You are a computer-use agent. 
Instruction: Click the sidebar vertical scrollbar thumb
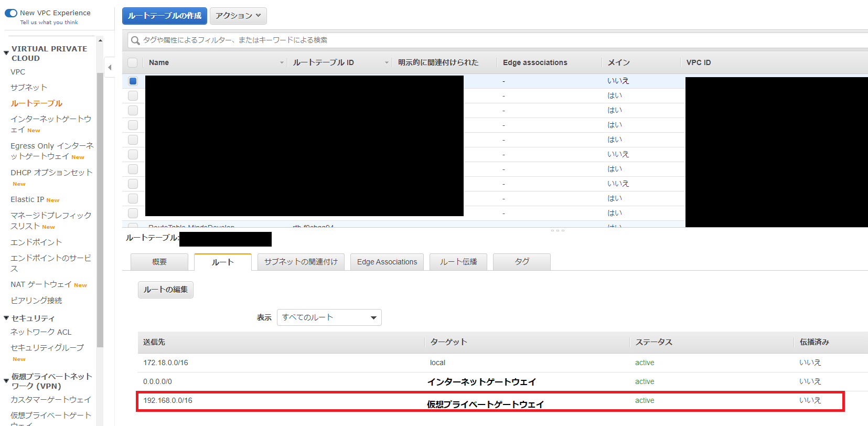click(x=100, y=210)
